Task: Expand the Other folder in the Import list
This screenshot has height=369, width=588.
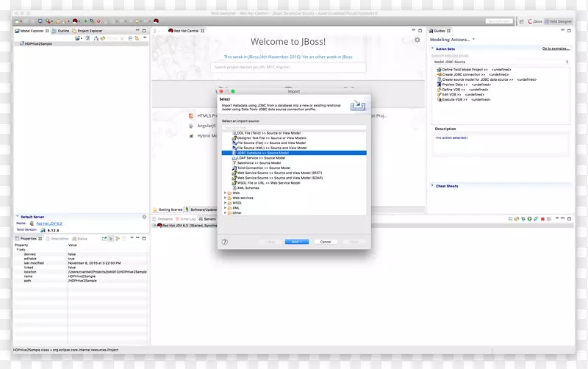Action: (225, 212)
